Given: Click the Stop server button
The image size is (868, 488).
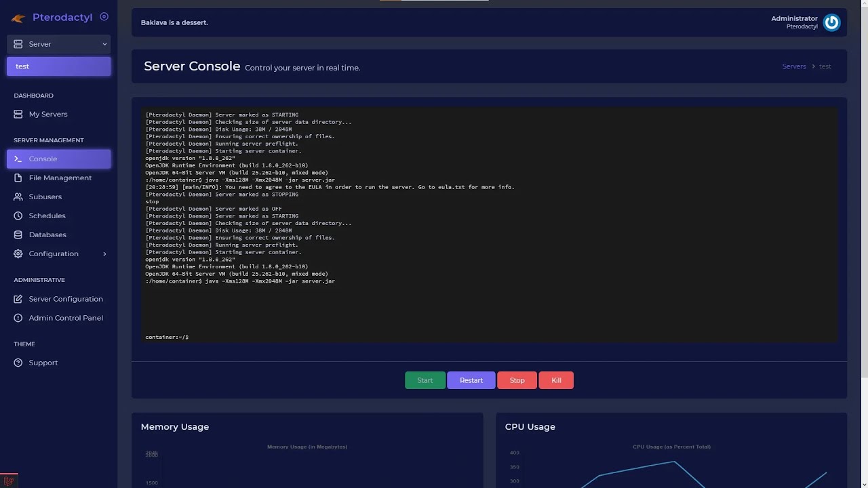Looking at the screenshot, I should point(517,380).
